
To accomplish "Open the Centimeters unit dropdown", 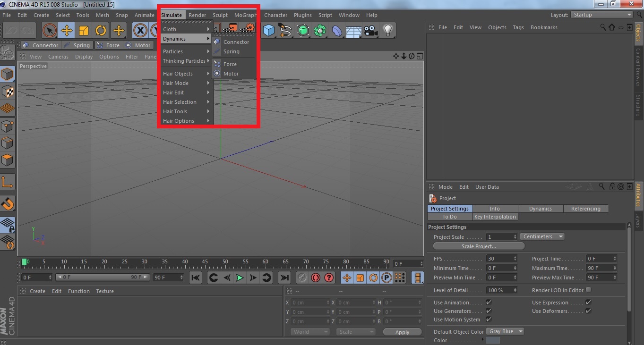I will pos(542,236).
